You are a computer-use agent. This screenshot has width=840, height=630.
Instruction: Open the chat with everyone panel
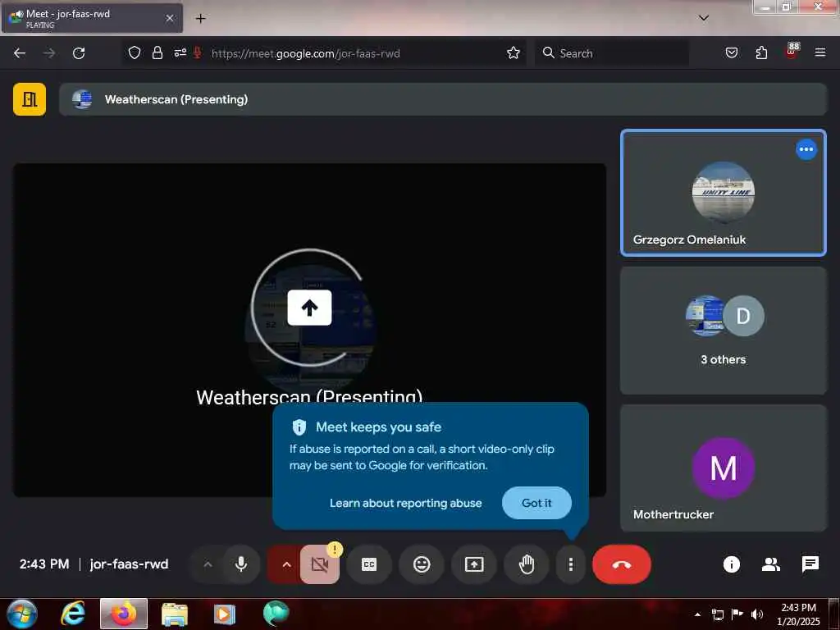[810, 564]
